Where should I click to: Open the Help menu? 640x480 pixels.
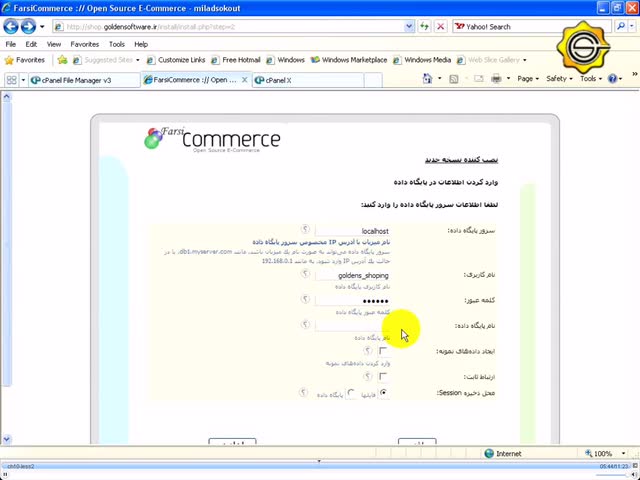pos(141,44)
